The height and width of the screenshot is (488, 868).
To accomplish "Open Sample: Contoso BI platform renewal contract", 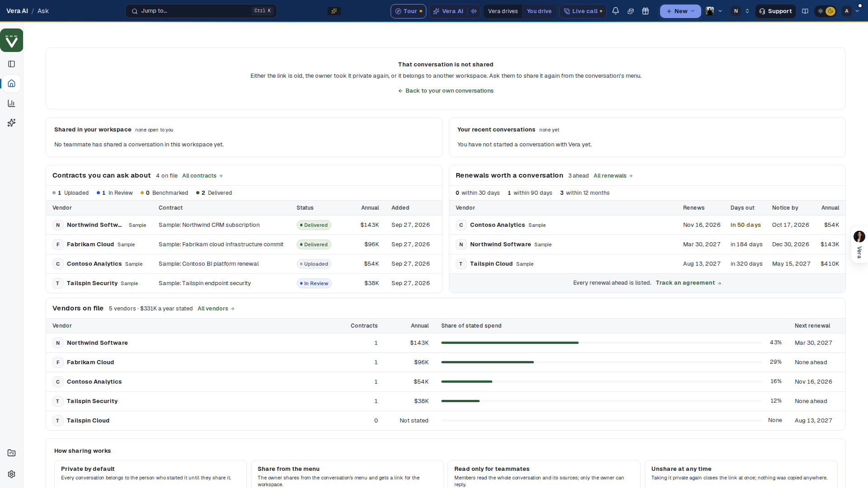I will pos(208,264).
